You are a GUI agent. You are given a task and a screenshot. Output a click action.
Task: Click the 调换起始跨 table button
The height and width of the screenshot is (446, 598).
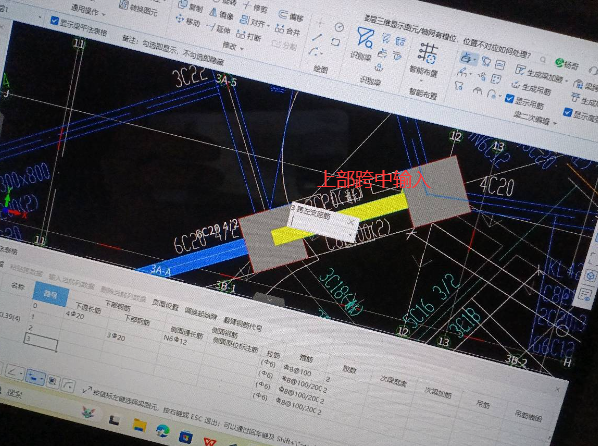click(201, 314)
